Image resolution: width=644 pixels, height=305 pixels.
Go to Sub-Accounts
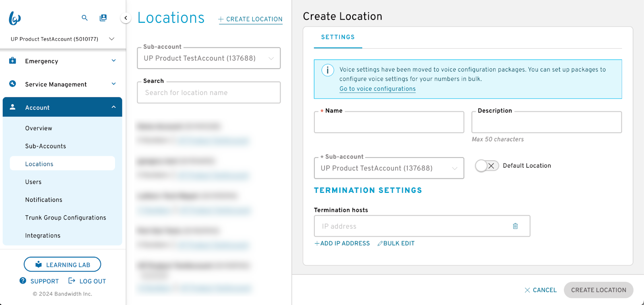click(45, 146)
